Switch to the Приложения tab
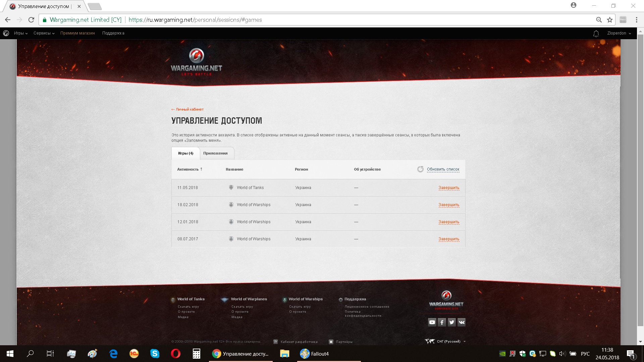The width and height of the screenshot is (644, 362). pos(215,153)
